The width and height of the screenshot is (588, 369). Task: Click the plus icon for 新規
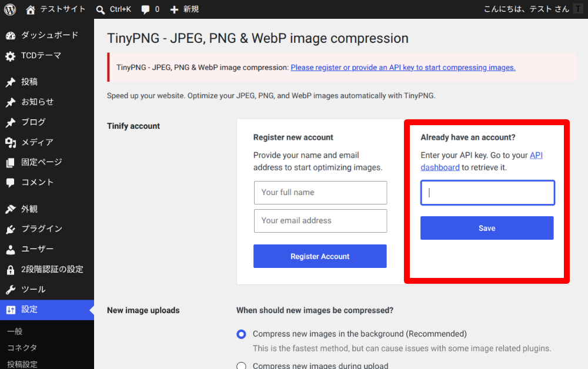pos(174,10)
